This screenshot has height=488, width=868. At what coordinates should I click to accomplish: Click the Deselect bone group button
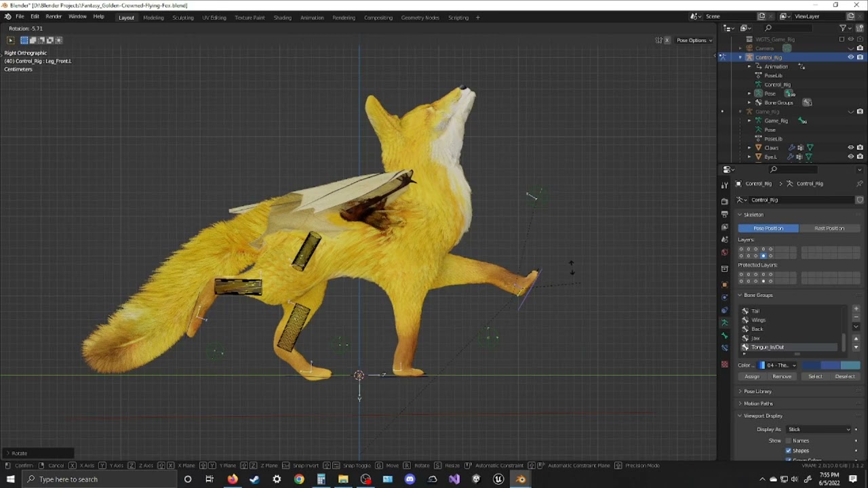click(x=845, y=377)
